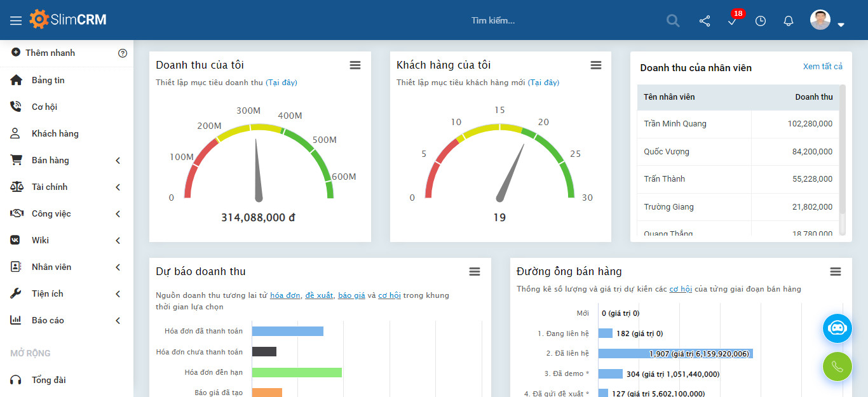The image size is (868, 397).
Task: Click the green phone call floating button
Action: pos(837,367)
